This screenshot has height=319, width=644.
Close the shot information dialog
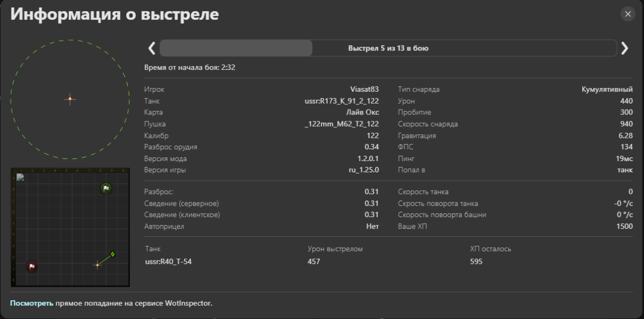pyautogui.click(x=627, y=15)
